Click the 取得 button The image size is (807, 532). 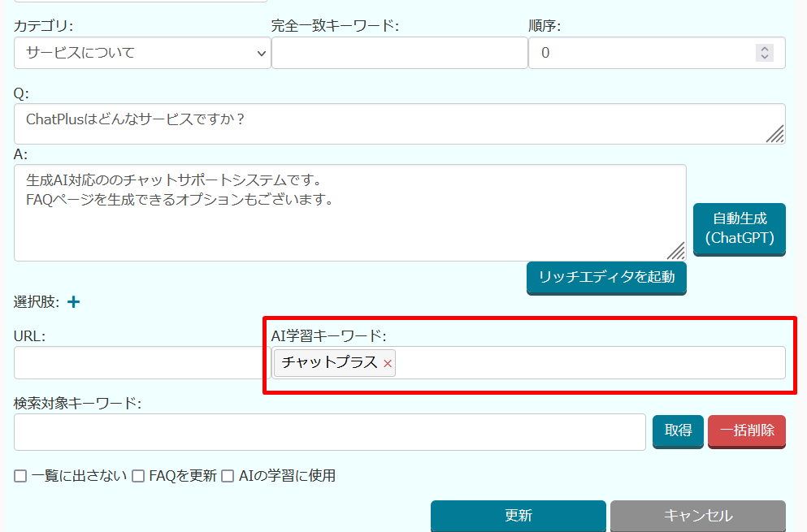[x=678, y=430]
